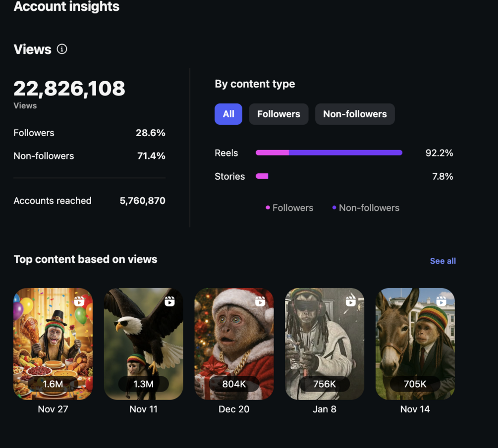Click the purple Non-followers legend dot

334,208
